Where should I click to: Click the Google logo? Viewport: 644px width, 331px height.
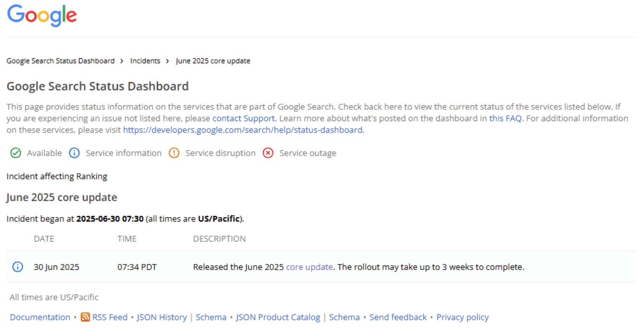click(x=42, y=15)
